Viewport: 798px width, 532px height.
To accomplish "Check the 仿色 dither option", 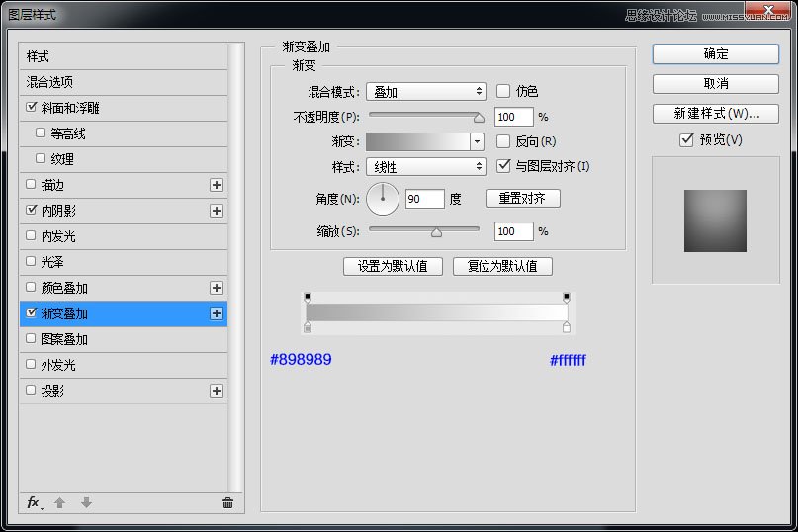I will [x=502, y=91].
